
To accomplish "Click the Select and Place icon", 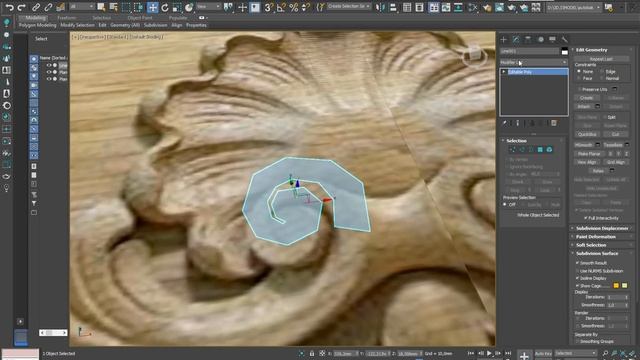I will pos(189,7).
